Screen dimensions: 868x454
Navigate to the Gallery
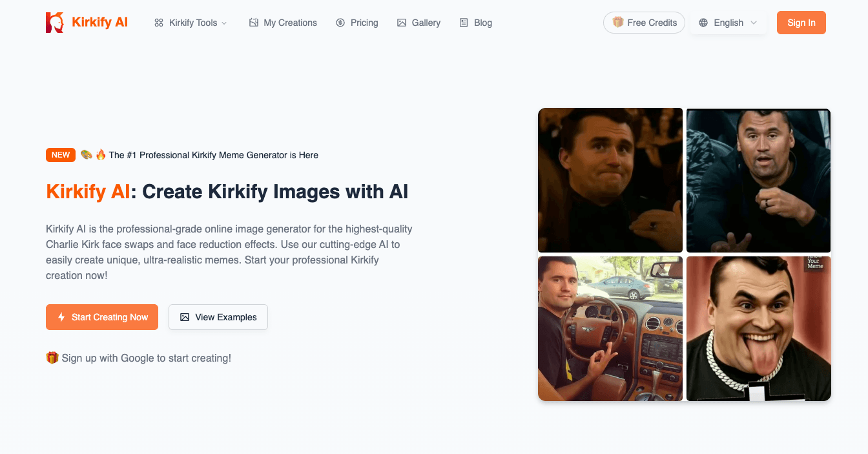coord(419,23)
